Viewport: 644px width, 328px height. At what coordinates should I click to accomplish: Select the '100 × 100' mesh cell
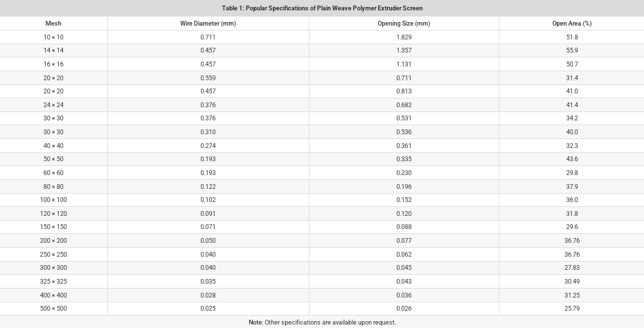tap(53, 200)
